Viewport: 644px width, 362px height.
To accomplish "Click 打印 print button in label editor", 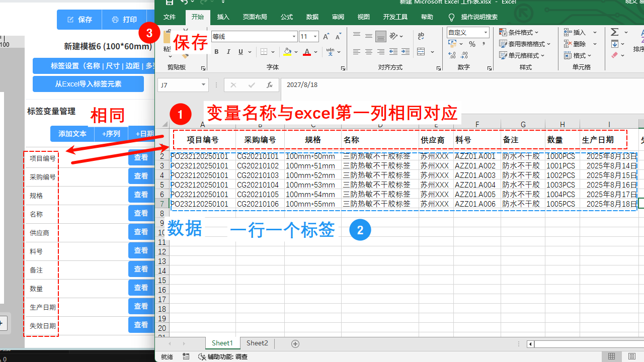I will (x=124, y=20).
